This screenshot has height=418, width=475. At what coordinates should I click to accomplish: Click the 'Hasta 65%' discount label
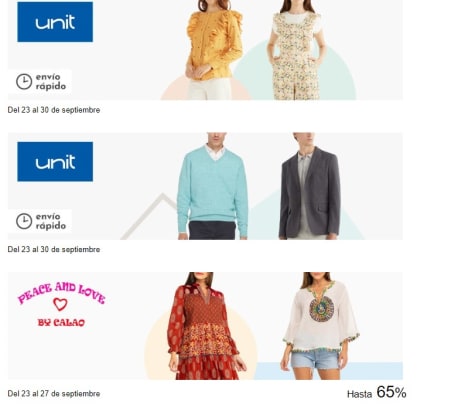tap(377, 393)
